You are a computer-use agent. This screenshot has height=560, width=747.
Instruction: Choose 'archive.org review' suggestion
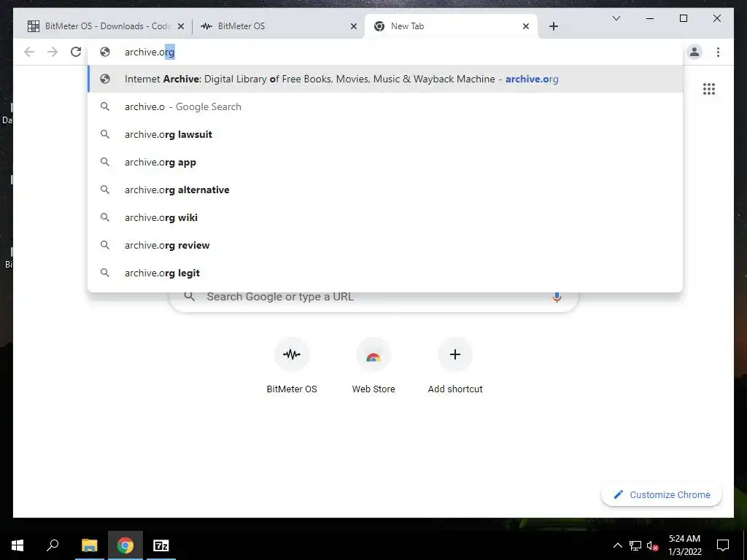point(385,245)
